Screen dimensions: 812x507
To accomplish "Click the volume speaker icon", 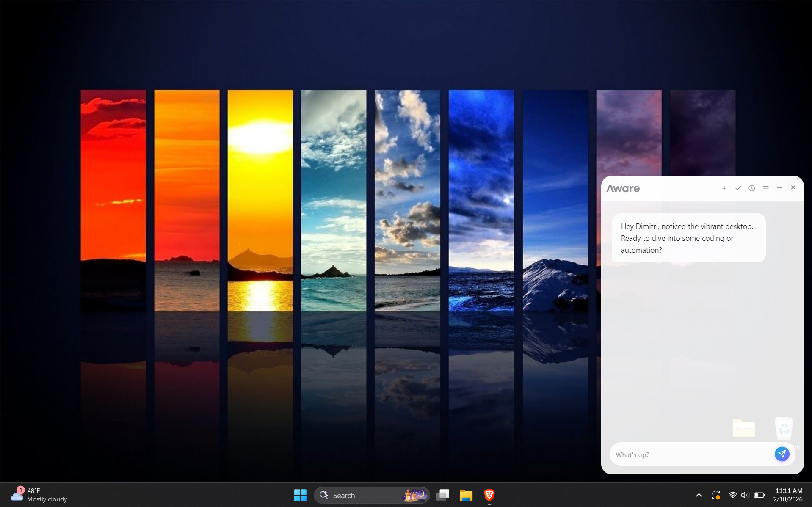I will point(745,495).
